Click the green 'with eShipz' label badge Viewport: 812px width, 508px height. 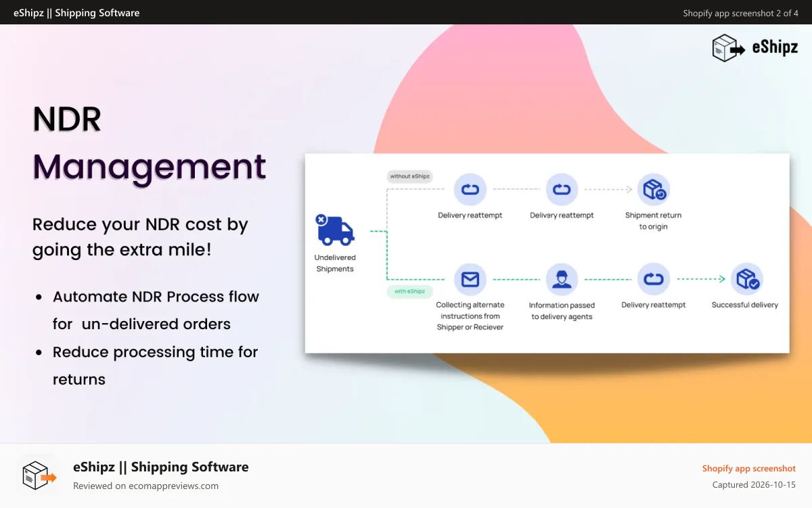409,292
